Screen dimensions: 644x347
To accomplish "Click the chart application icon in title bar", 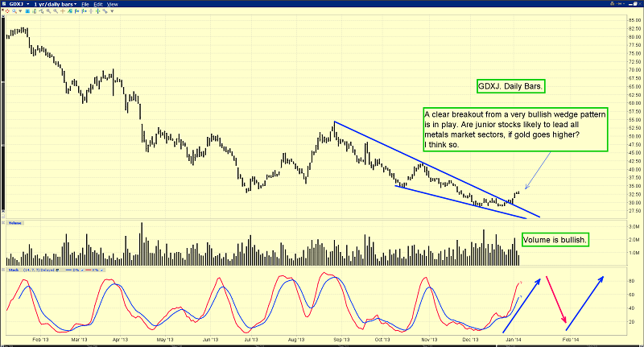I will (4, 4).
